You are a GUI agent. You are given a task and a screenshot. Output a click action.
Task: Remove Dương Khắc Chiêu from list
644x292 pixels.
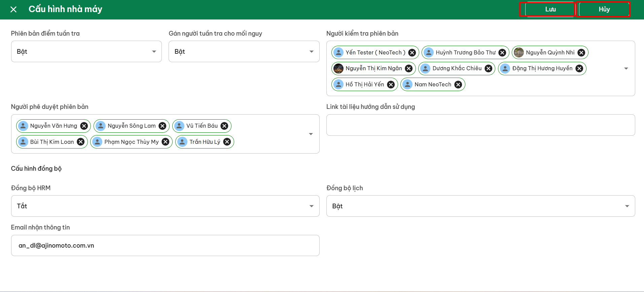(488, 69)
